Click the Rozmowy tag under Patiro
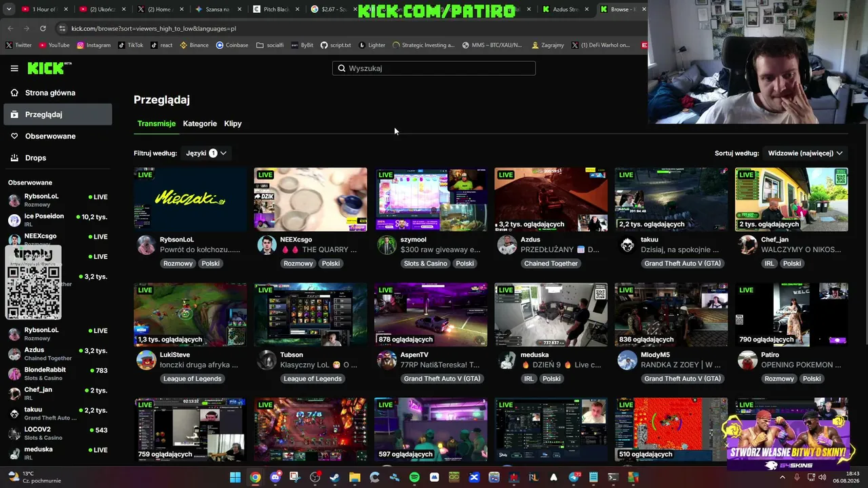The height and width of the screenshot is (488, 868). click(778, 379)
